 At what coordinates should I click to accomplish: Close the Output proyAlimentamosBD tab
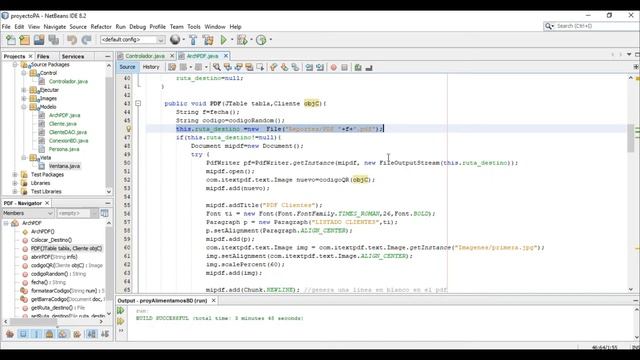click(213, 300)
